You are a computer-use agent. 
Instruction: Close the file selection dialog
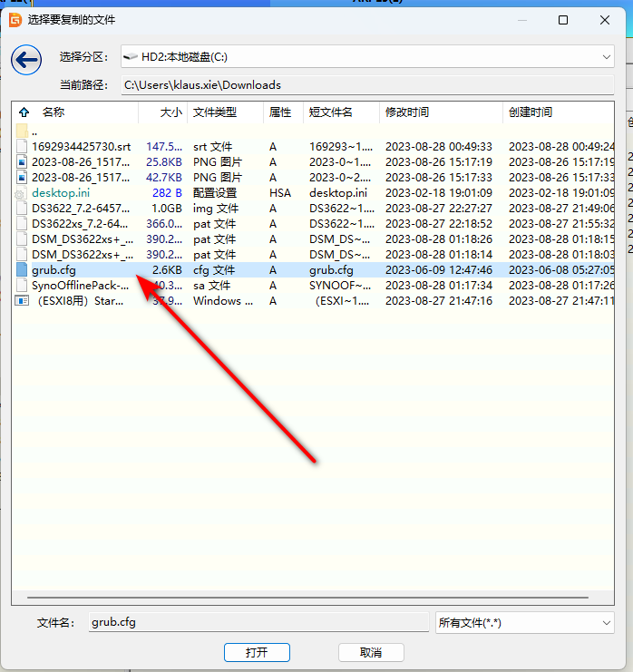(x=605, y=20)
